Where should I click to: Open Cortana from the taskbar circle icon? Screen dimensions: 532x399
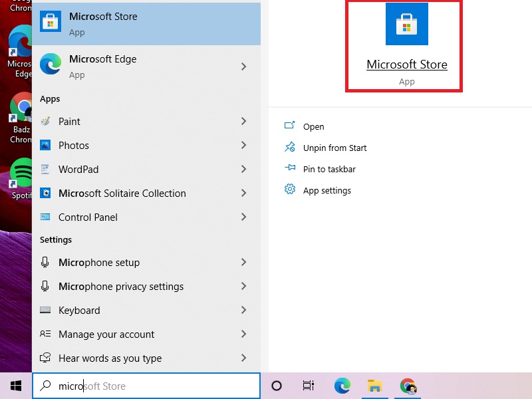[x=277, y=386]
